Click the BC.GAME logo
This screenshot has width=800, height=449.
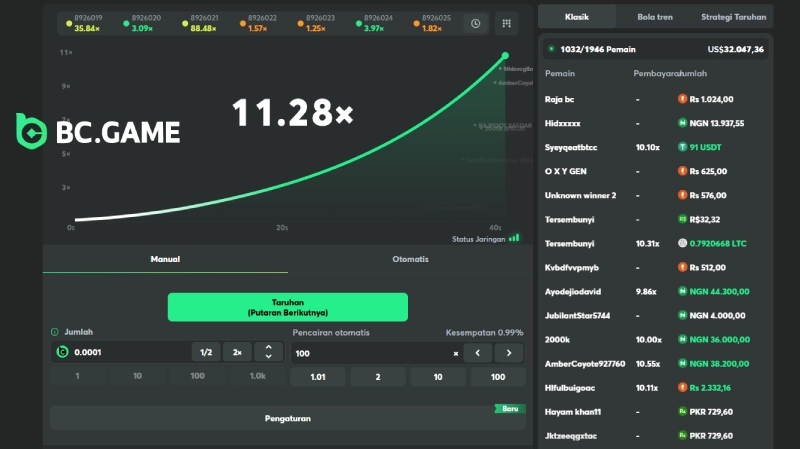[x=99, y=131]
